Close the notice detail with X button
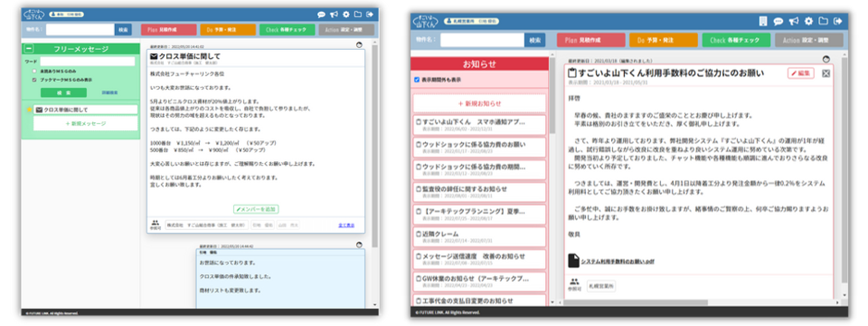868x326 pixels. 826,73
